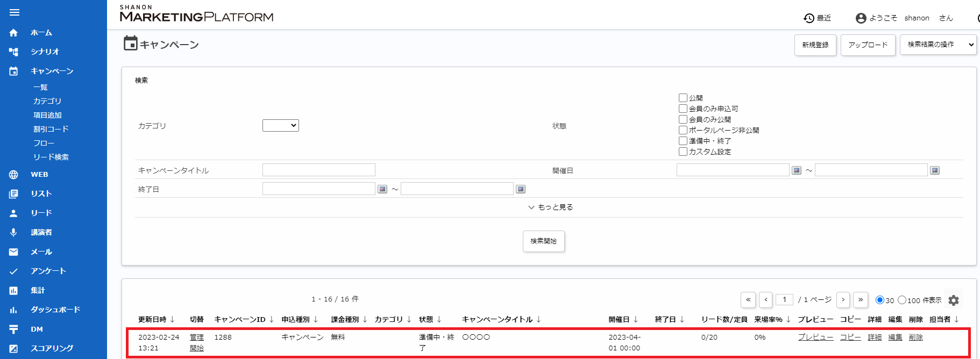Open calendar picker for 開催日 start date

pos(797,170)
